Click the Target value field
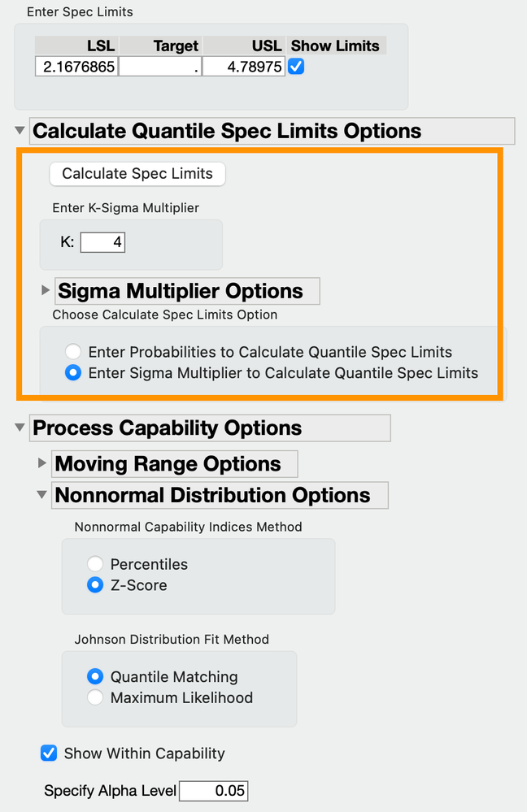The image size is (527, 812). [x=160, y=67]
